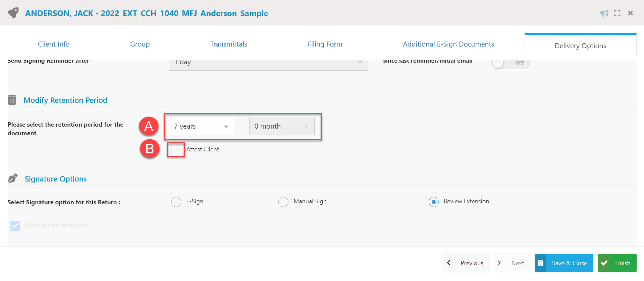Toggle the Allow signer delegation checkbox
This screenshot has width=644, height=281.
click(x=15, y=225)
